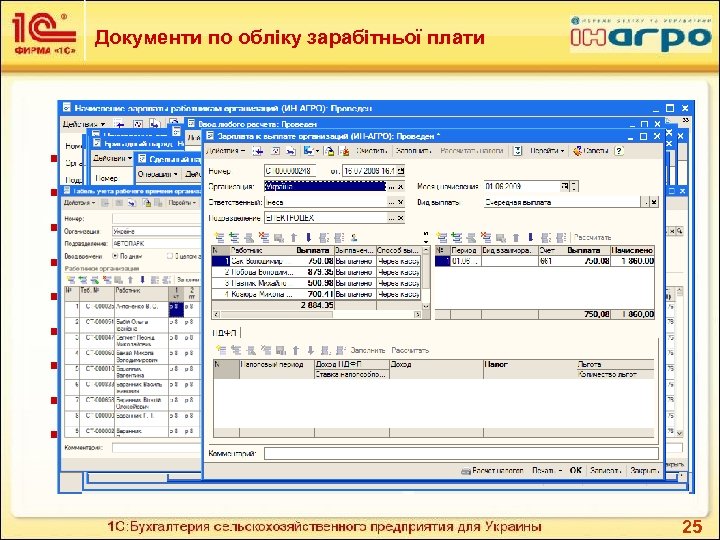This screenshot has width=720, height=540.
Task: Click the 661 account cell in right table
Action: click(552, 261)
